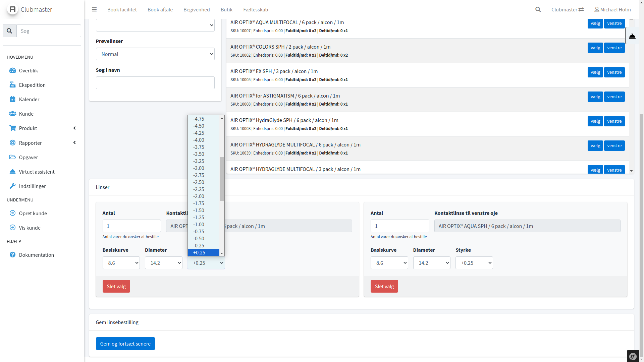Select -2.00 in the strength list

(x=199, y=196)
